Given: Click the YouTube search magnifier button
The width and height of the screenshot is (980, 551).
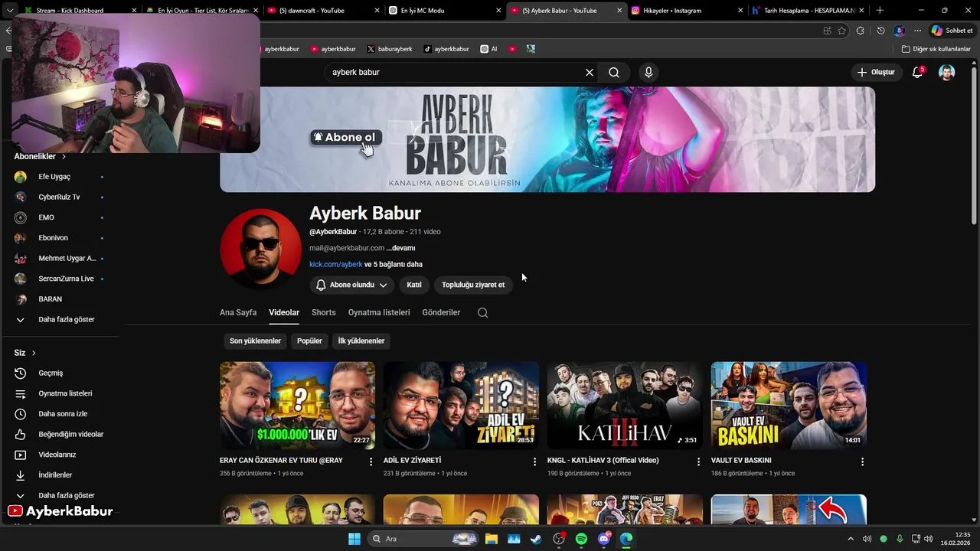Looking at the screenshot, I should pyautogui.click(x=614, y=72).
